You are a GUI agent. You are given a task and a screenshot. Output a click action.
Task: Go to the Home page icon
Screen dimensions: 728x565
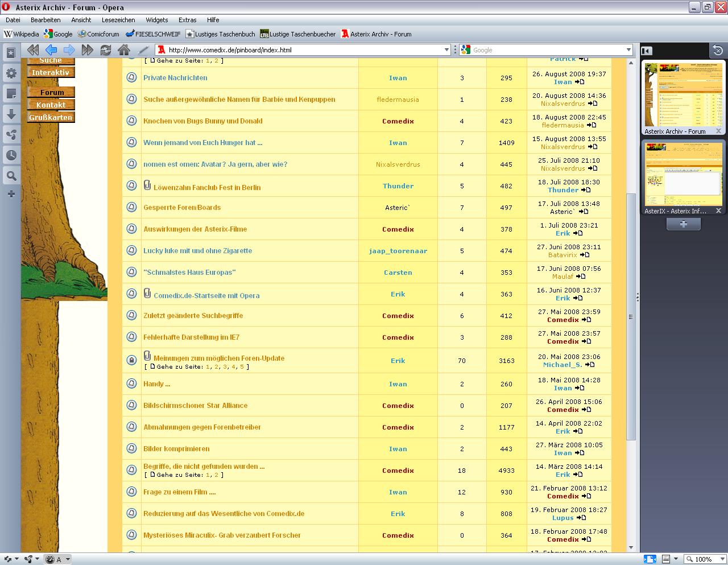123,50
